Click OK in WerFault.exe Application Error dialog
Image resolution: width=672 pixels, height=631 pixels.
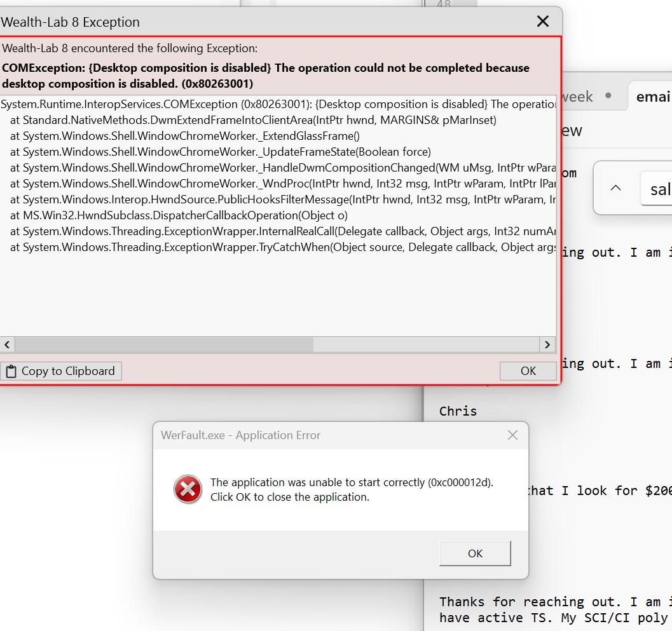(x=475, y=553)
